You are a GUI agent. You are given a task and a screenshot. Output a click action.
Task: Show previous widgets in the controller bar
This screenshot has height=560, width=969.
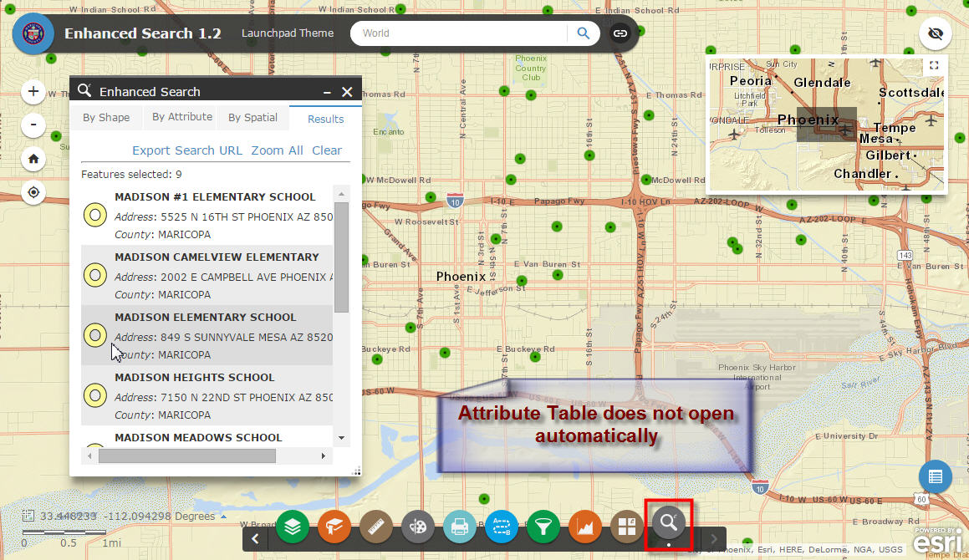255,539
